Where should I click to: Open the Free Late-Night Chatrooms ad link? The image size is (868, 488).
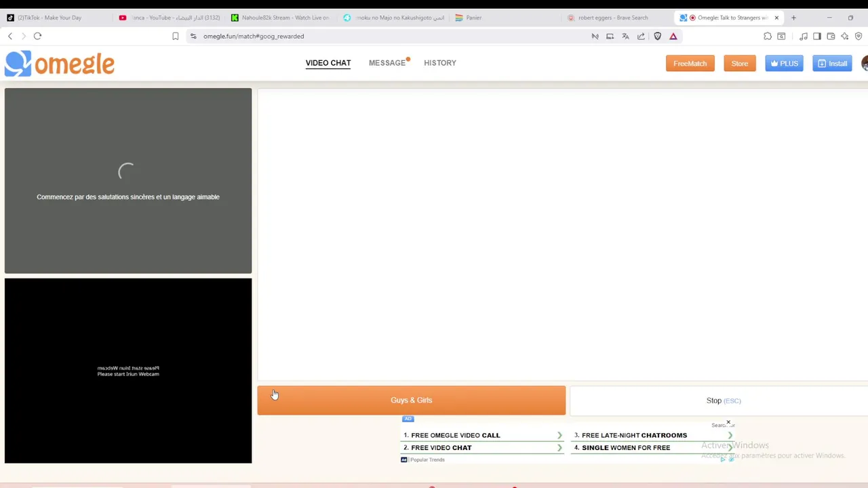click(x=652, y=435)
